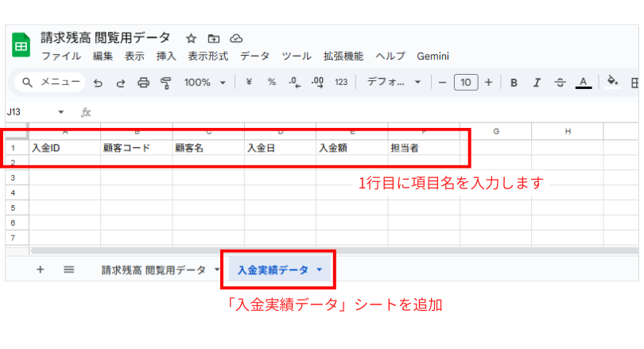Decrease decimal places

(294, 83)
